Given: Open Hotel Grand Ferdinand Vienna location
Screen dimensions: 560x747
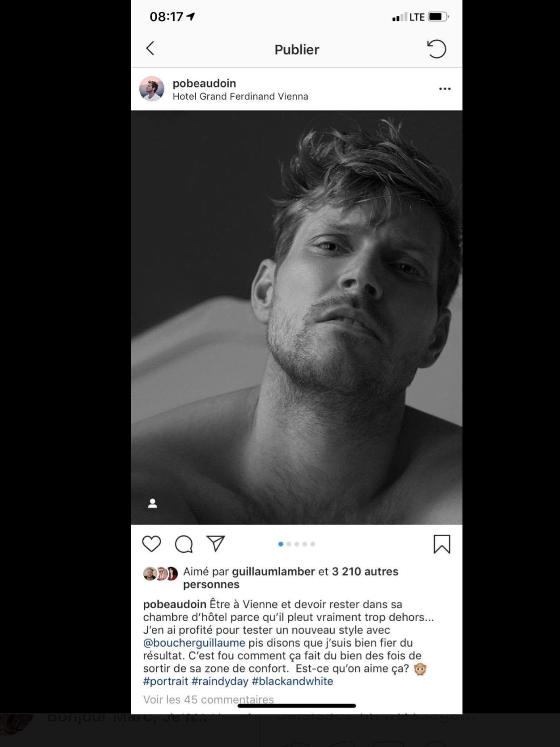Looking at the screenshot, I should (240, 96).
